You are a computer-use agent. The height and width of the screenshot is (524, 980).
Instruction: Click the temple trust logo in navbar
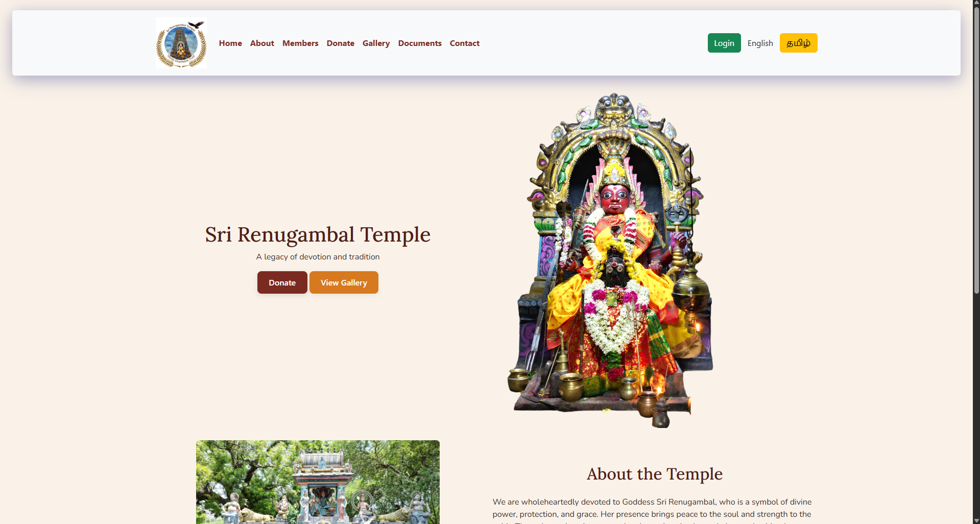pyautogui.click(x=181, y=43)
